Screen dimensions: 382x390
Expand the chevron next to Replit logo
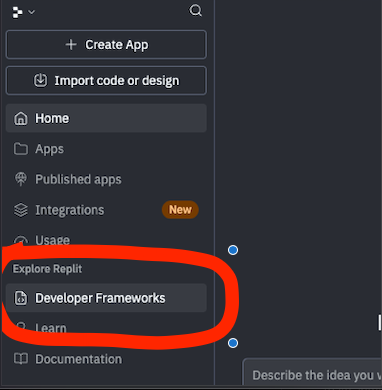[31, 12]
